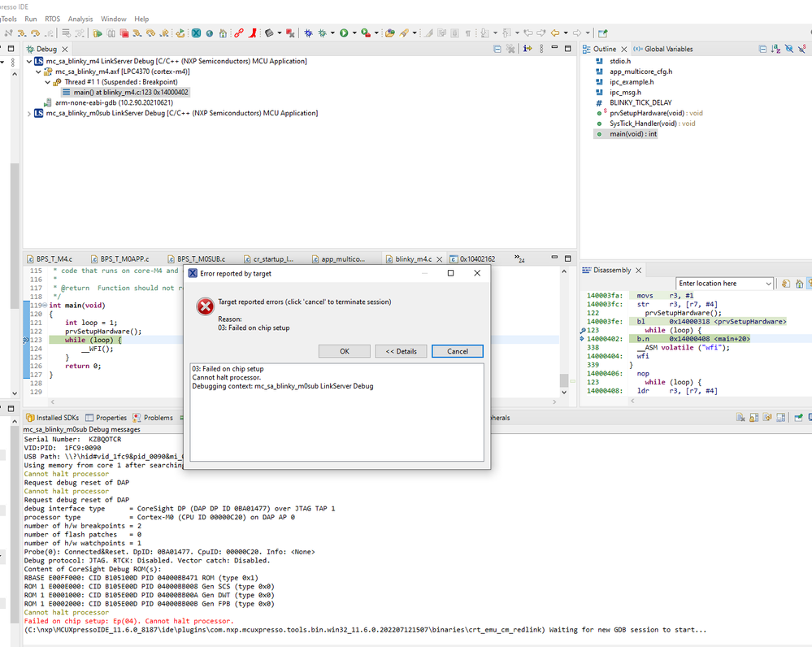Viewport: 812px width, 647px height.
Task: Toggle Link with Editor in the Debug view
Action: pos(528,49)
